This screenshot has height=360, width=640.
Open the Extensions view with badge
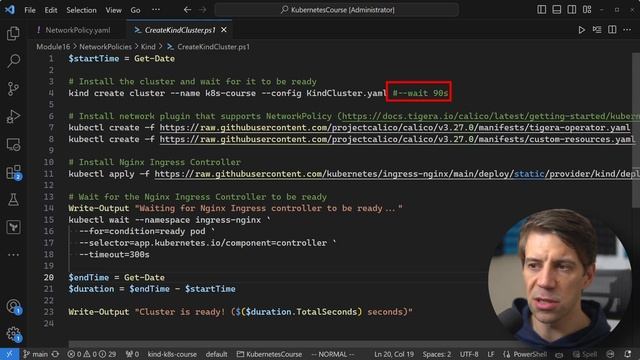coord(13,172)
